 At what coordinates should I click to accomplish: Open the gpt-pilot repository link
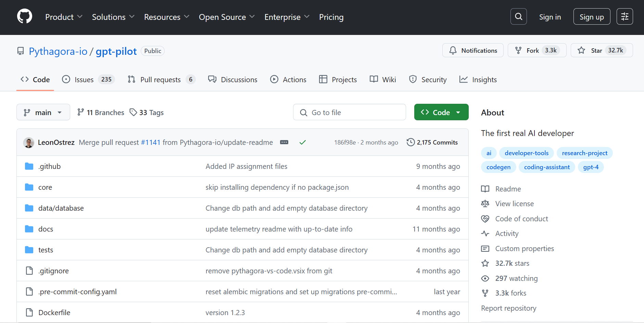click(x=116, y=51)
